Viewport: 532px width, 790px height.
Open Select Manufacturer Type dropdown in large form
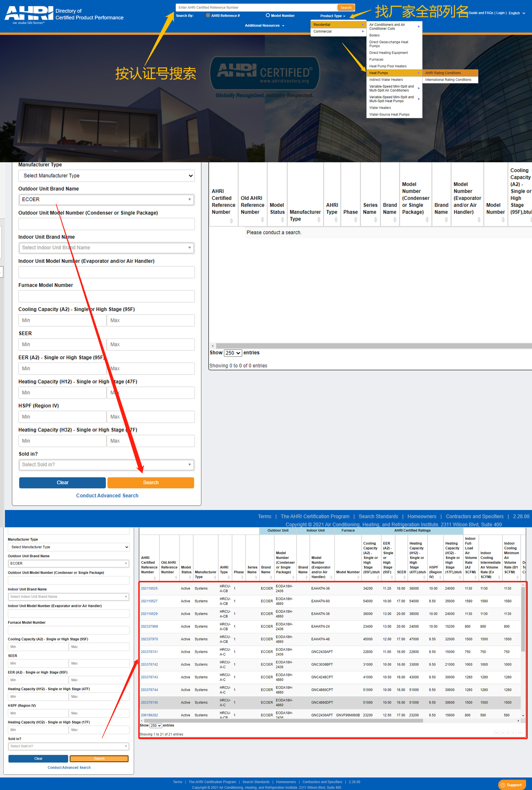tap(106, 176)
